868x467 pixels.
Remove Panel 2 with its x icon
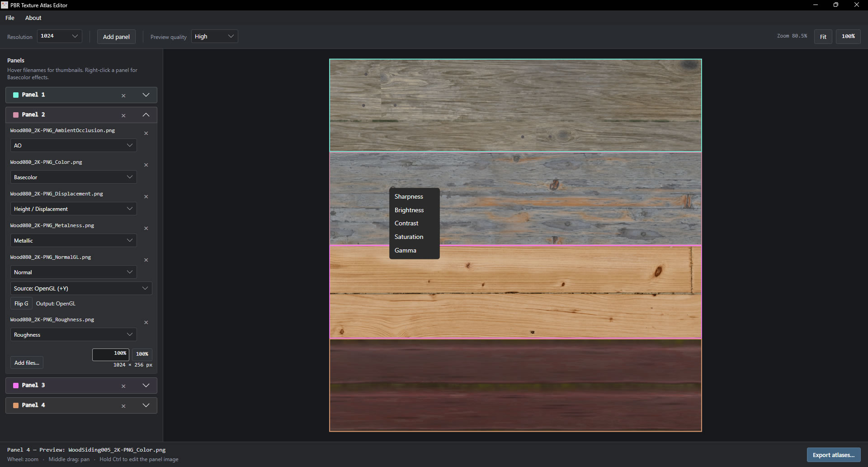123,115
